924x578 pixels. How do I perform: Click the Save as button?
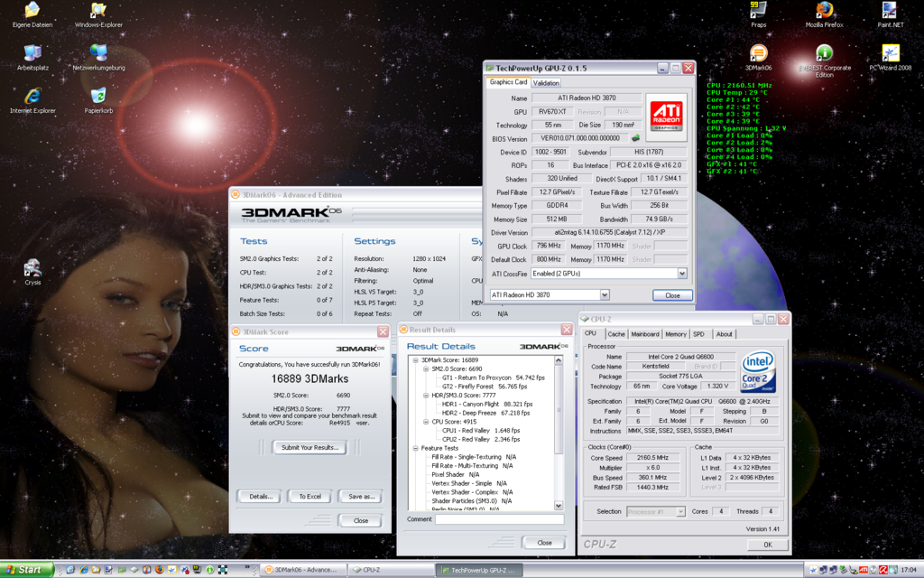pyautogui.click(x=361, y=497)
